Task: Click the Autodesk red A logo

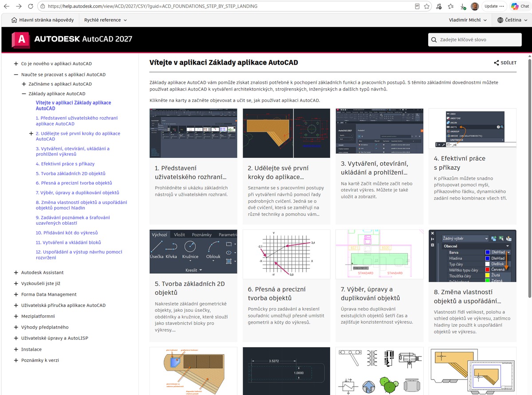Action: coord(21,39)
